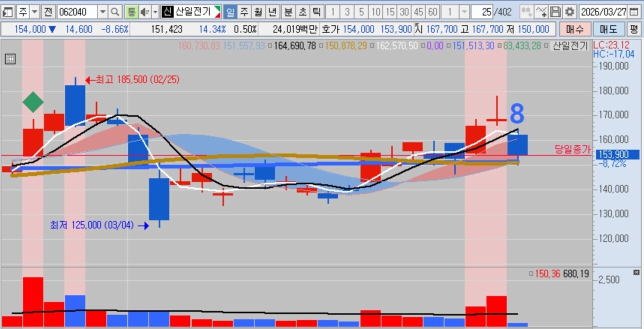Click the black 164,690,78 legend checkbox
Screen dimensions: 644x329
[x=270, y=46]
